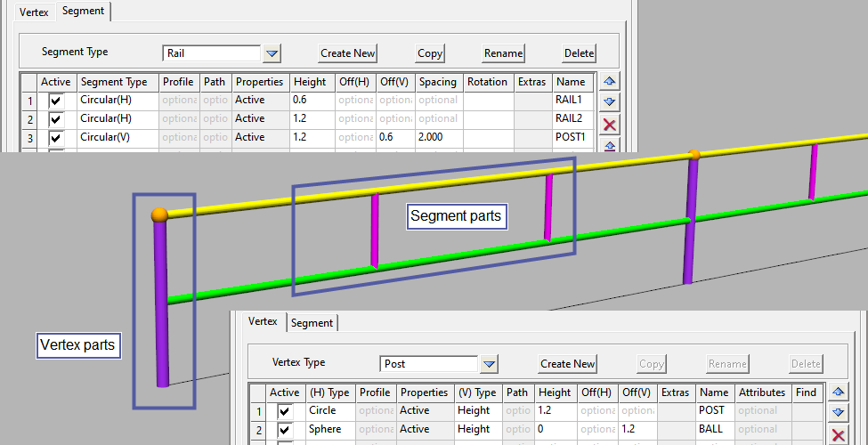The height and width of the screenshot is (445, 868).
Task: Select the orange ball on the end post
Action: 159,214
